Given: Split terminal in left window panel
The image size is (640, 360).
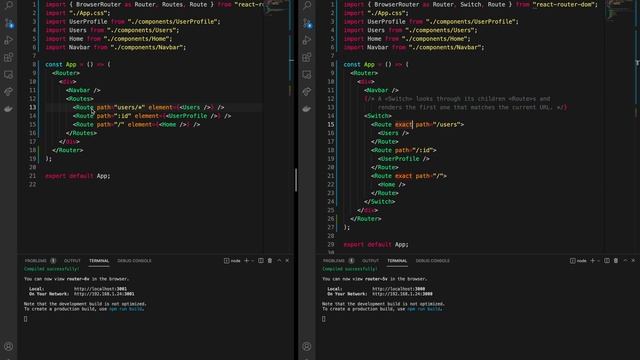Looking at the screenshot, I should pos(261,260).
